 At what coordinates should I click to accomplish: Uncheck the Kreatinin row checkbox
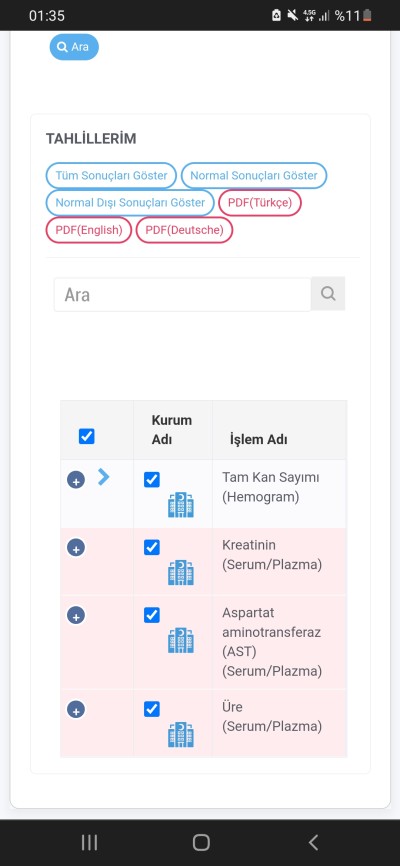point(152,547)
